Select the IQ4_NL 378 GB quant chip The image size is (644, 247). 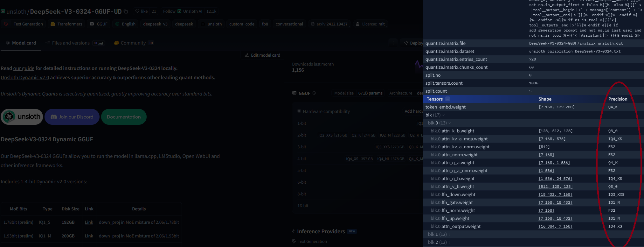pyautogui.click(x=391, y=159)
